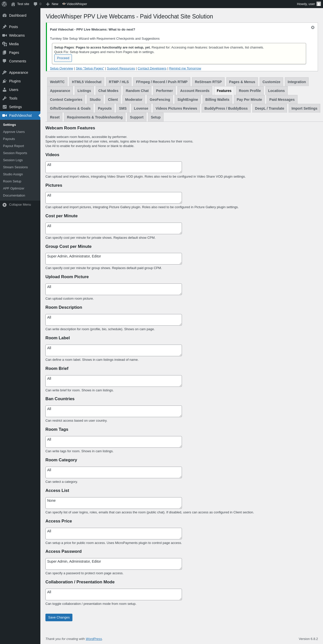The image size is (323, 644).
Task: Open the Test site home icon
Action: click(x=13, y=4)
